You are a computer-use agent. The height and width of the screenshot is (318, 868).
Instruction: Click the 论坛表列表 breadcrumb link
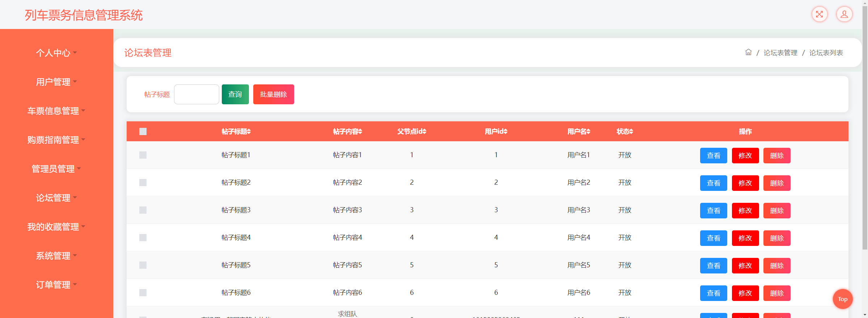pyautogui.click(x=826, y=53)
